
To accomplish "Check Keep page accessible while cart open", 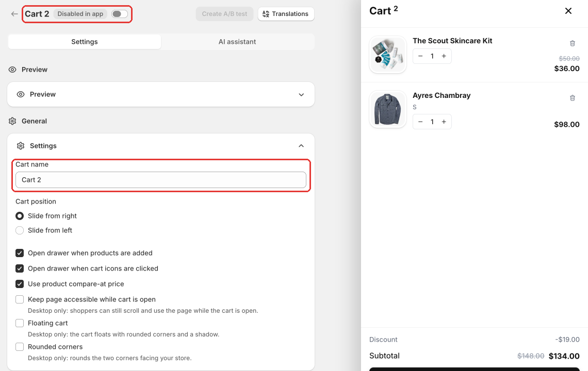I will pyautogui.click(x=20, y=299).
